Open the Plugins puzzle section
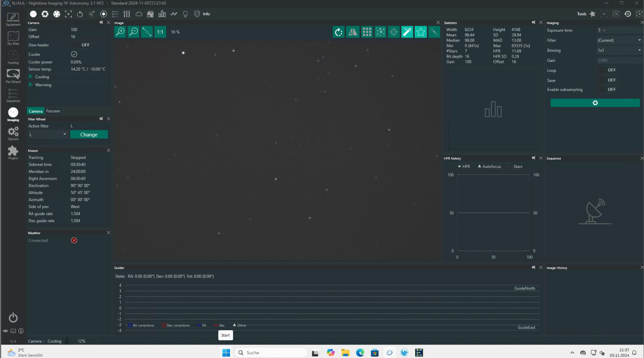 13,153
